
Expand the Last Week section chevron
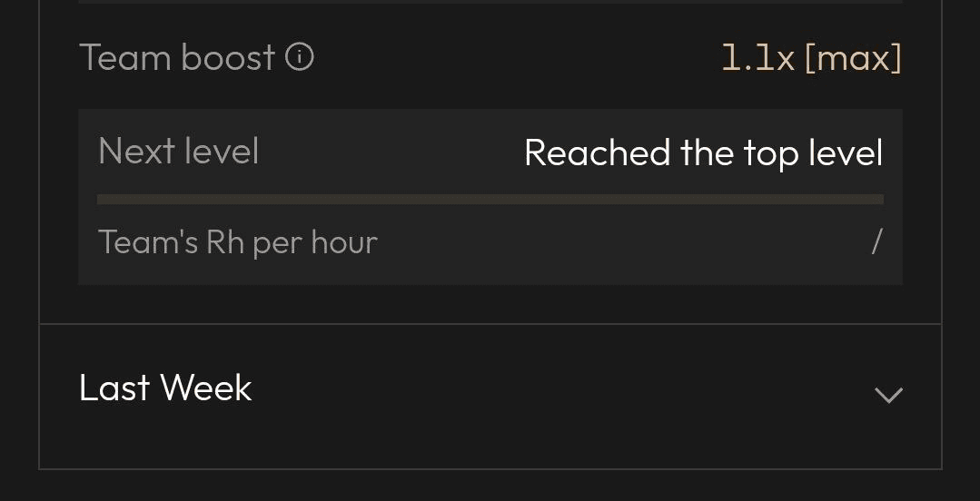(x=888, y=395)
